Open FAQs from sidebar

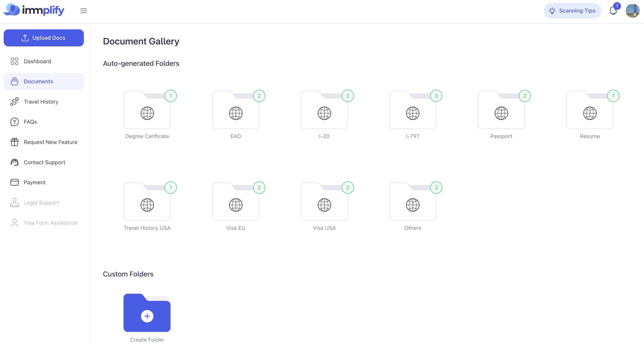click(x=30, y=122)
